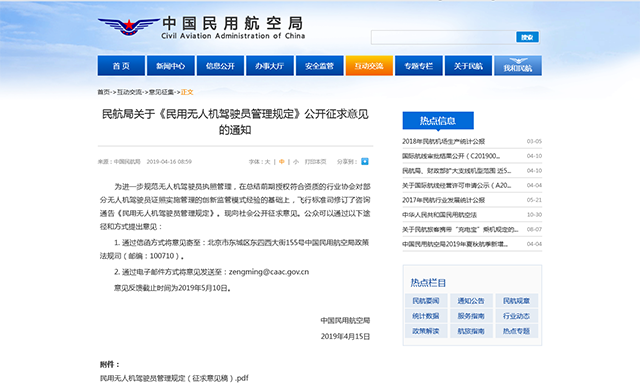Click the 通知公告 column button
Screen dimensions: 640x386
point(471,301)
